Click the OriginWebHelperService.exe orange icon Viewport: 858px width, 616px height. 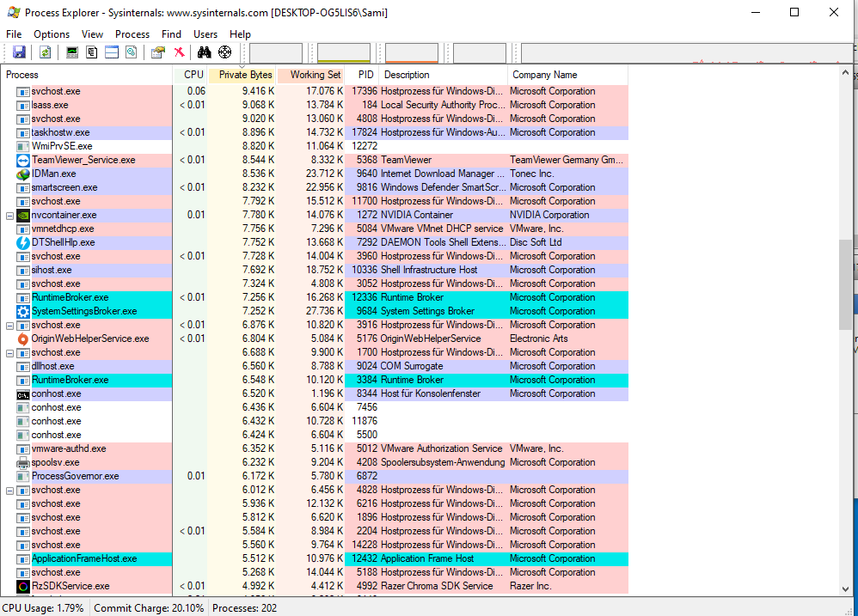click(23, 338)
